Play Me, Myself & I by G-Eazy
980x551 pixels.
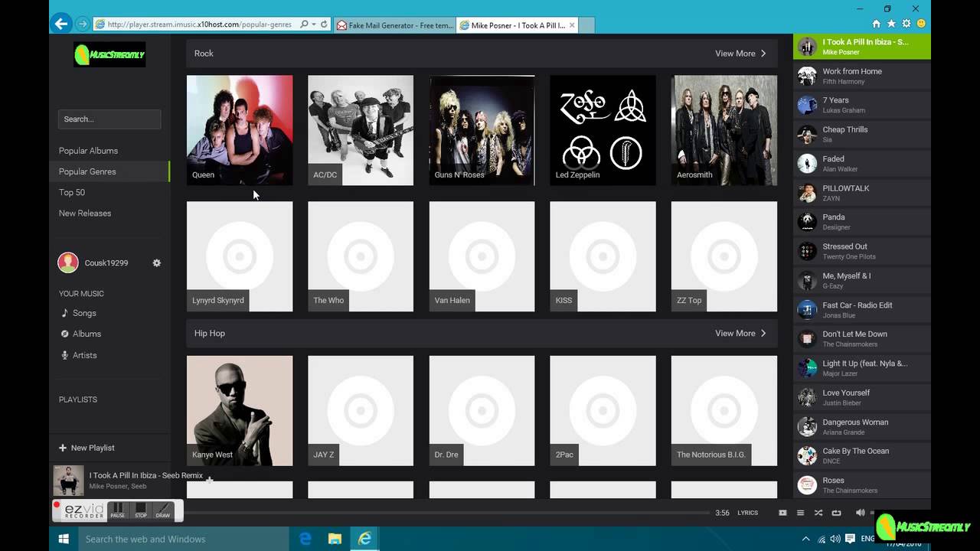862,280
